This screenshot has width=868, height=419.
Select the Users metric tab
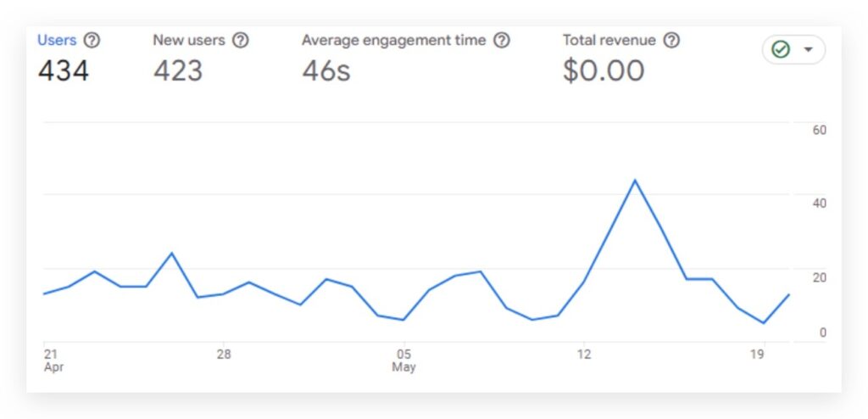[57, 41]
